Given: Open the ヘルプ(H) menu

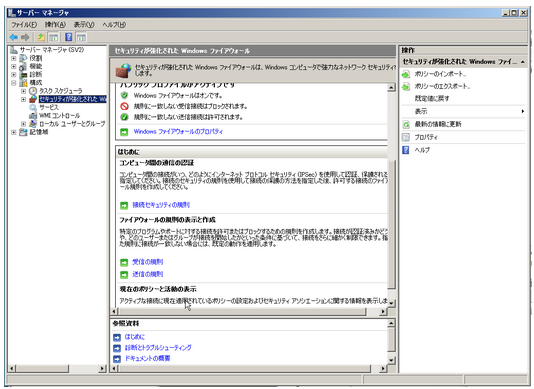Looking at the screenshot, I should 114,25.
